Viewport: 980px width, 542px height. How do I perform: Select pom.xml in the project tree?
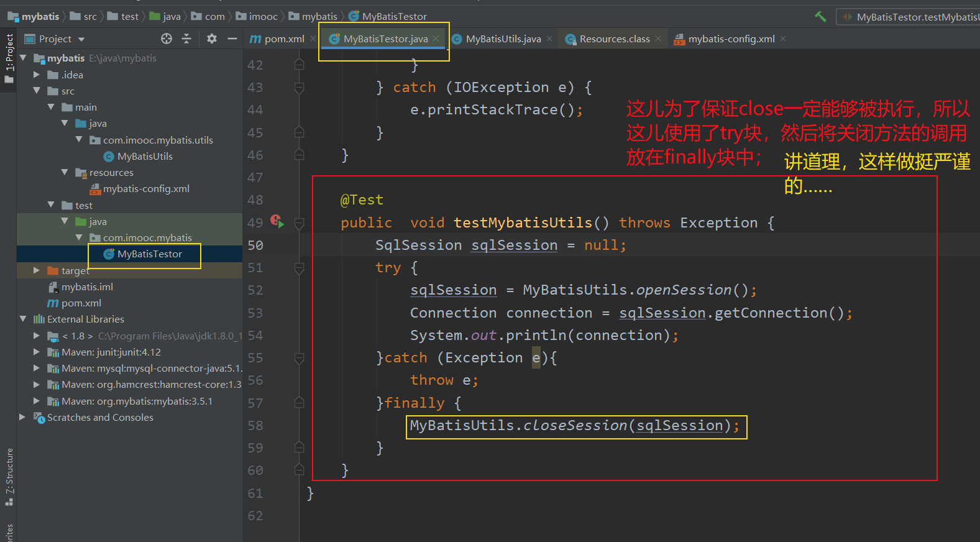pyautogui.click(x=75, y=303)
